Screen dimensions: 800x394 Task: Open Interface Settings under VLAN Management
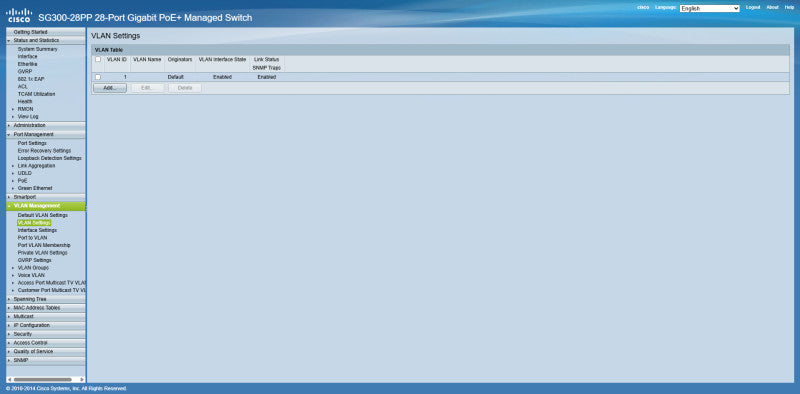point(37,230)
